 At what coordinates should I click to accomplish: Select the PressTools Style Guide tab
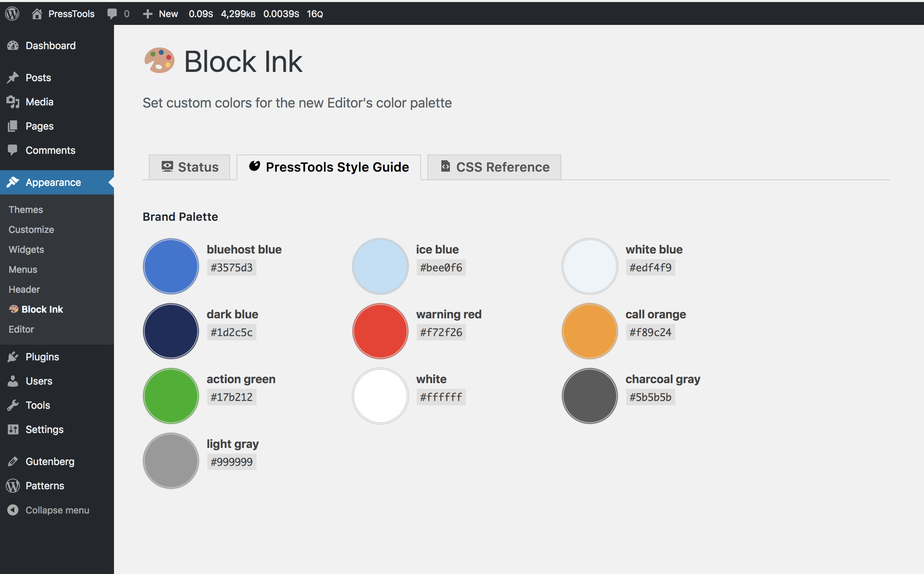(x=328, y=167)
